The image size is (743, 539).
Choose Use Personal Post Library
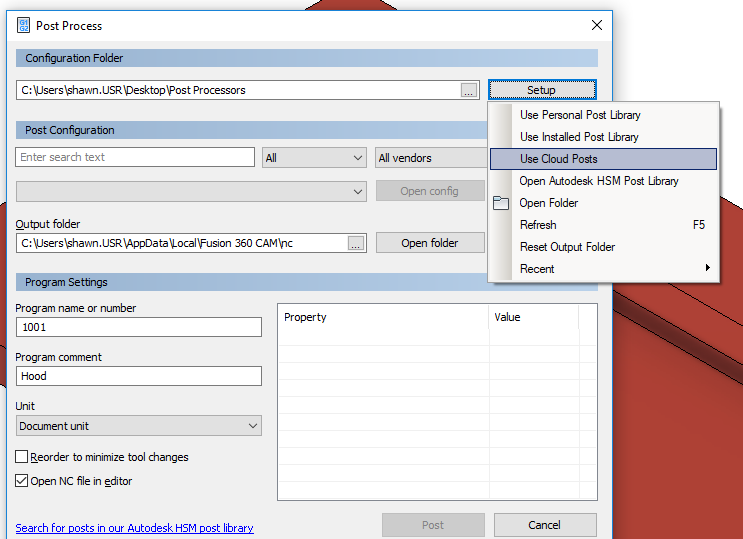click(x=580, y=115)
